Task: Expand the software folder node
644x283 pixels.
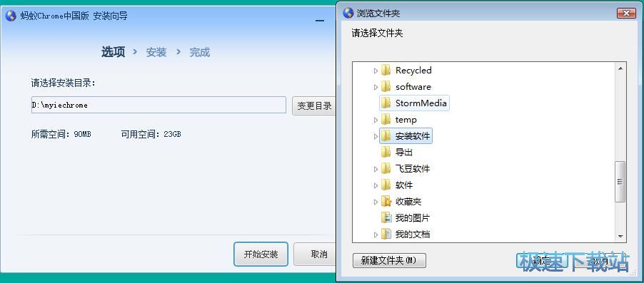Action: tap(376, 87)
